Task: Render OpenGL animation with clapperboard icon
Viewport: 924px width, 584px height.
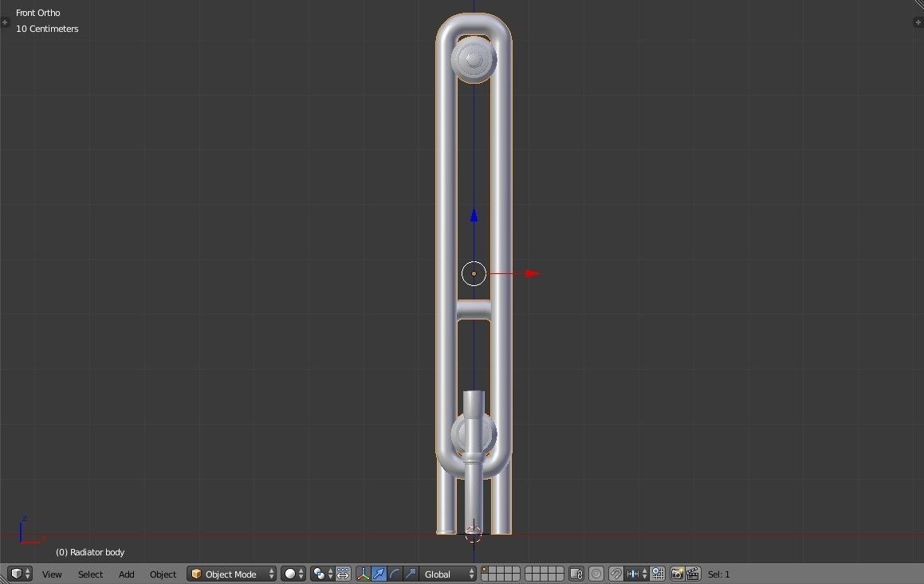Action: [693, 574]
